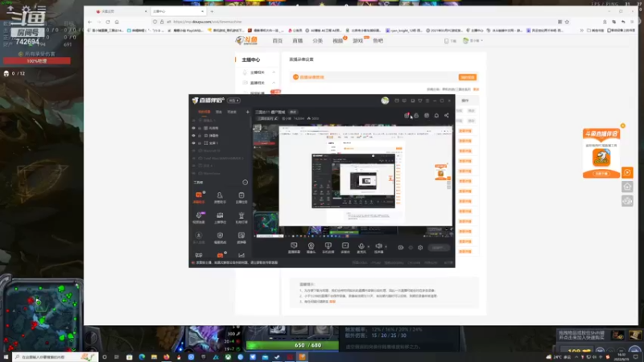This screenshot has height=362, width=644.
Task: Open the Windows Start menu
Action: point(6,357)
